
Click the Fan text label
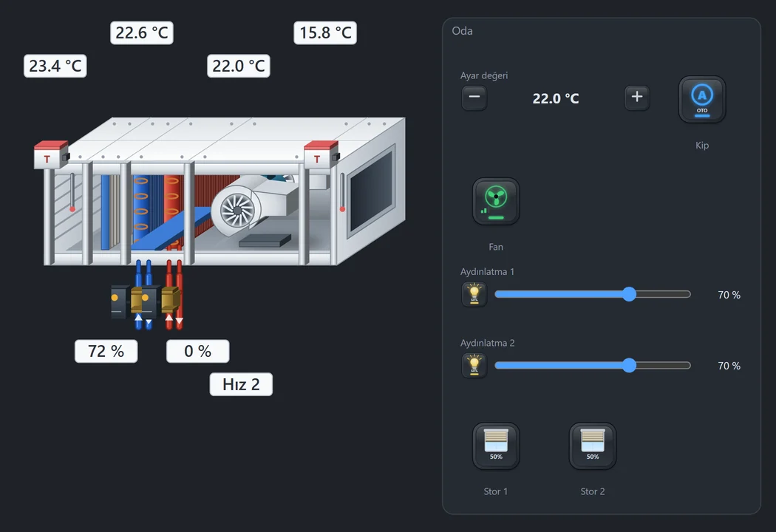(496, 247)
